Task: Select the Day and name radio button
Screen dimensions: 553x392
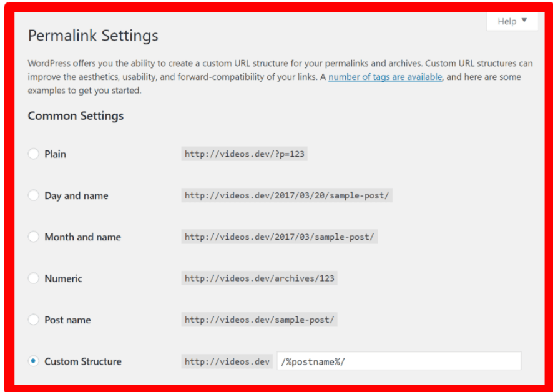Action: point(34,195)
